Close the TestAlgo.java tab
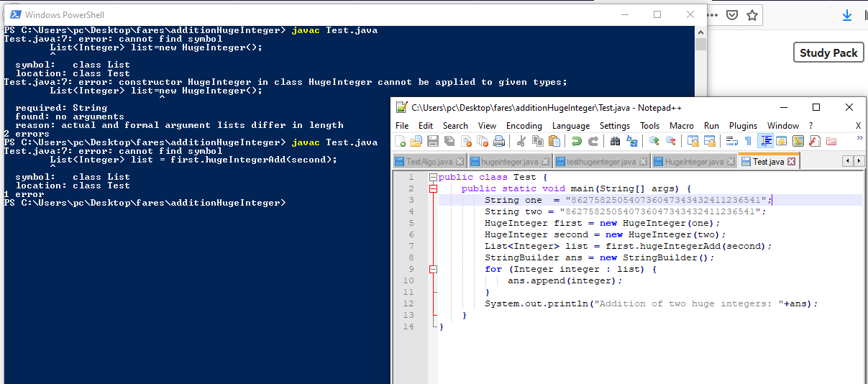The image size is (868, 384). click(x=460, y=162)
